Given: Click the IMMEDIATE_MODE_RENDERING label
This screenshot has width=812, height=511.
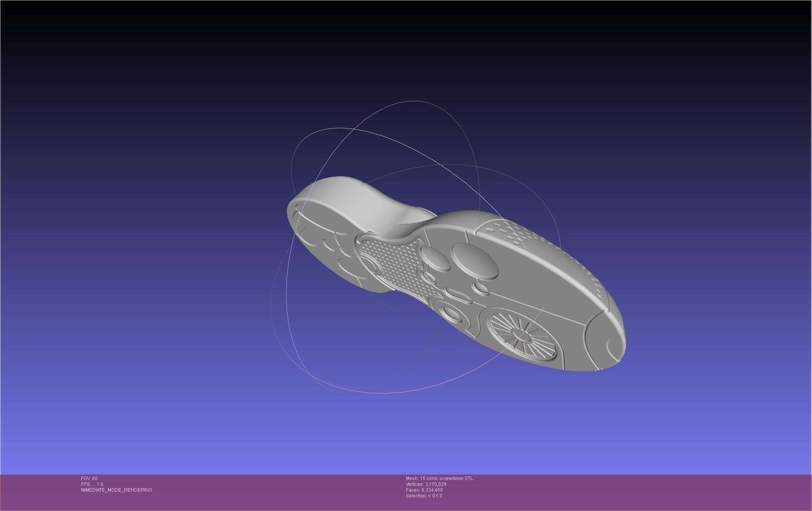Looking at the screenshot, I should (x=116, y=490).
